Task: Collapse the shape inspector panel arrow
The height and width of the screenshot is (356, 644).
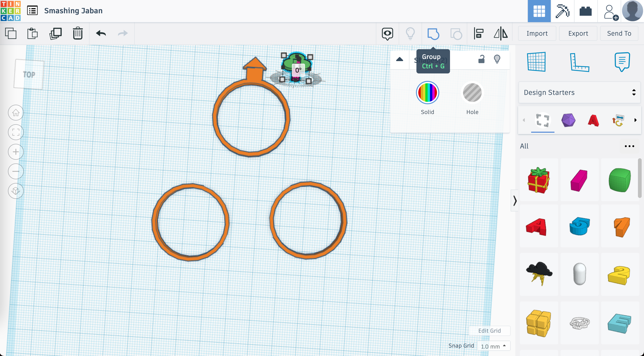Action: tap(399, 59)
